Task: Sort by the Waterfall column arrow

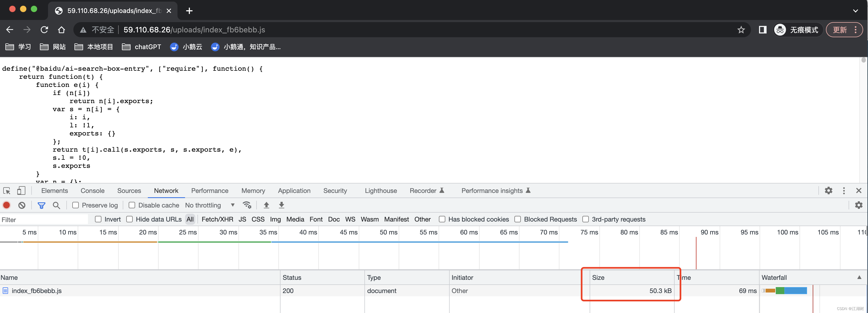Action: click(x=859, y=277)
